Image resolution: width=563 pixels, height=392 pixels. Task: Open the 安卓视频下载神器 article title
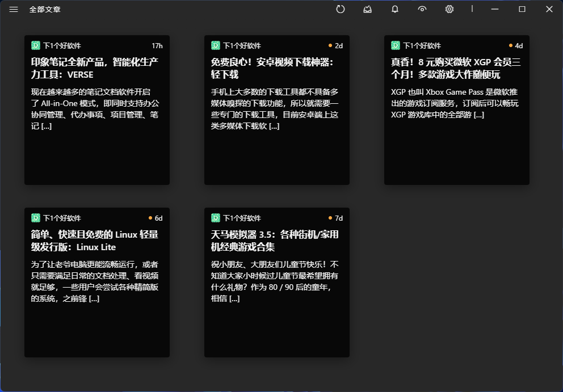pyautogui.click(x=272, y=68)
